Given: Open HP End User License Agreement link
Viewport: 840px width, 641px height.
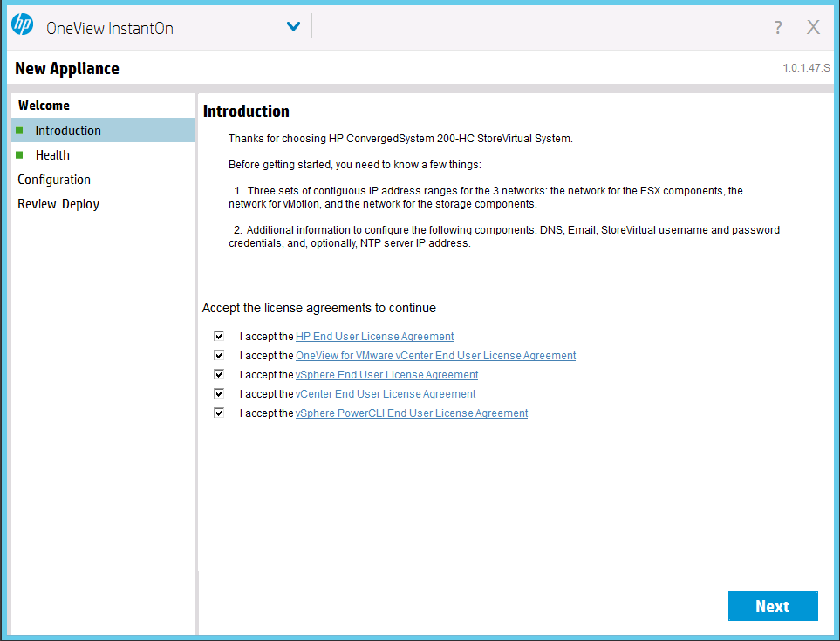Looking at the screenshot, I should point(374,337).
